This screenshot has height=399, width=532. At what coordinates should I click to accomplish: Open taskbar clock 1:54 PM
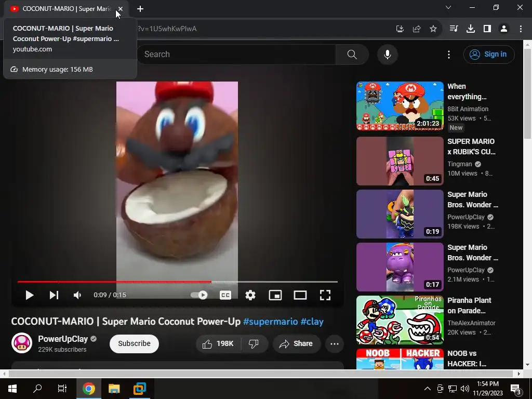488,389
